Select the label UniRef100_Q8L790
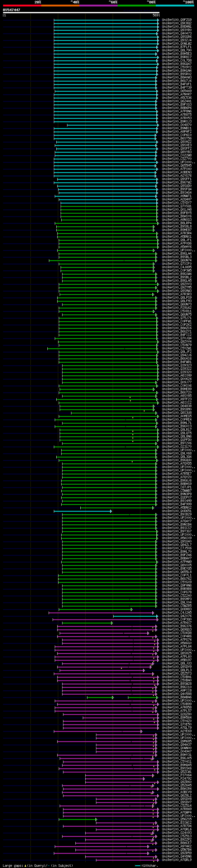This screenshot has width=197, height=868. (177, 50)
